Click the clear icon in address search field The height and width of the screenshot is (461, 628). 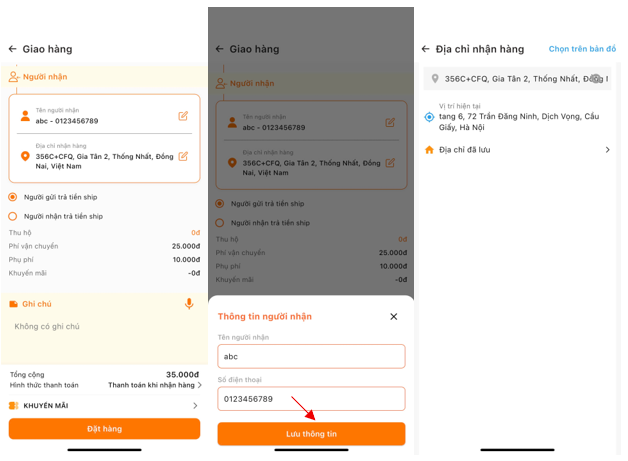click(597, 78)
